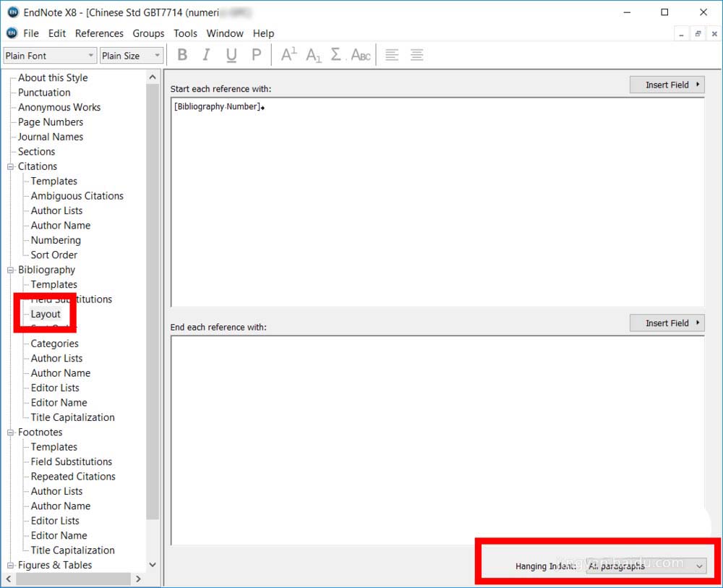The height and width of the screenshot is (588, 723).
Task: Select Sections tree item
Action: (x=36, y=151)
